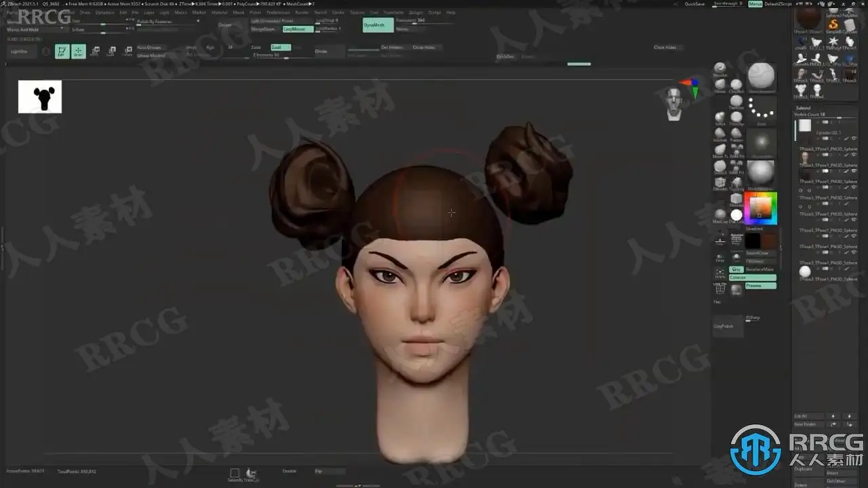Click the QuickSave button
Screen dimensions: 868x488
[x=694, y=4]
